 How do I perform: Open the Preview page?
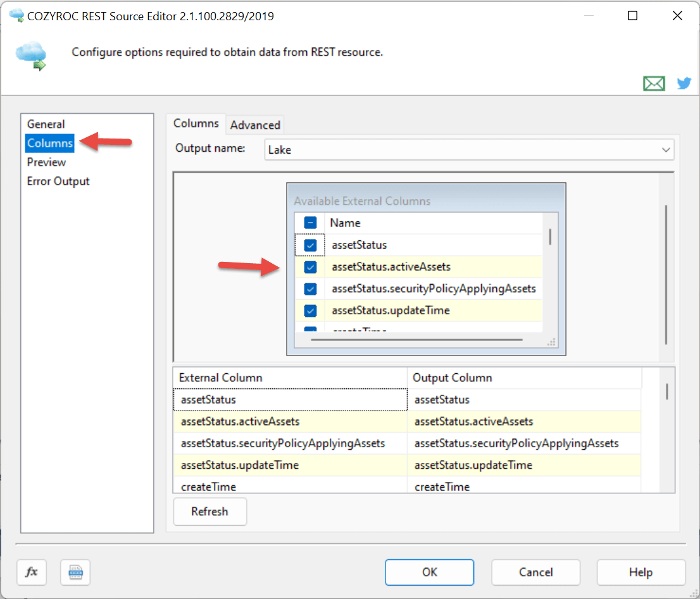46,163
